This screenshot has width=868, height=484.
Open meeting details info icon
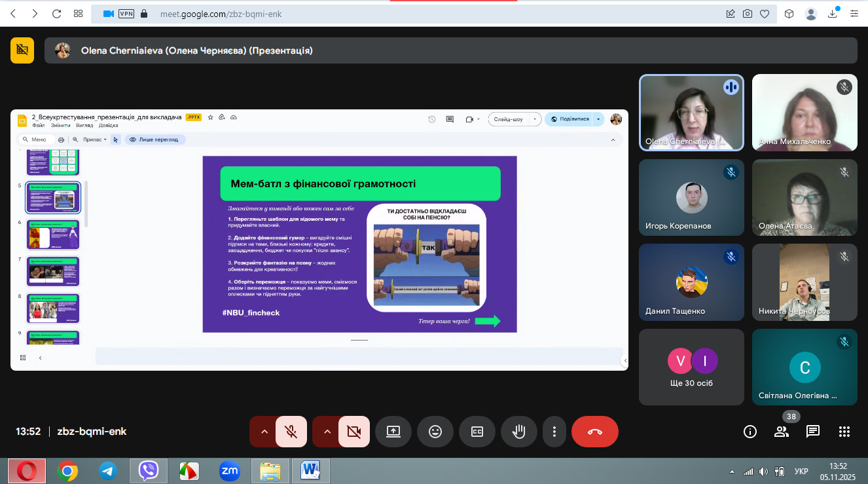(x=750, y=432)
